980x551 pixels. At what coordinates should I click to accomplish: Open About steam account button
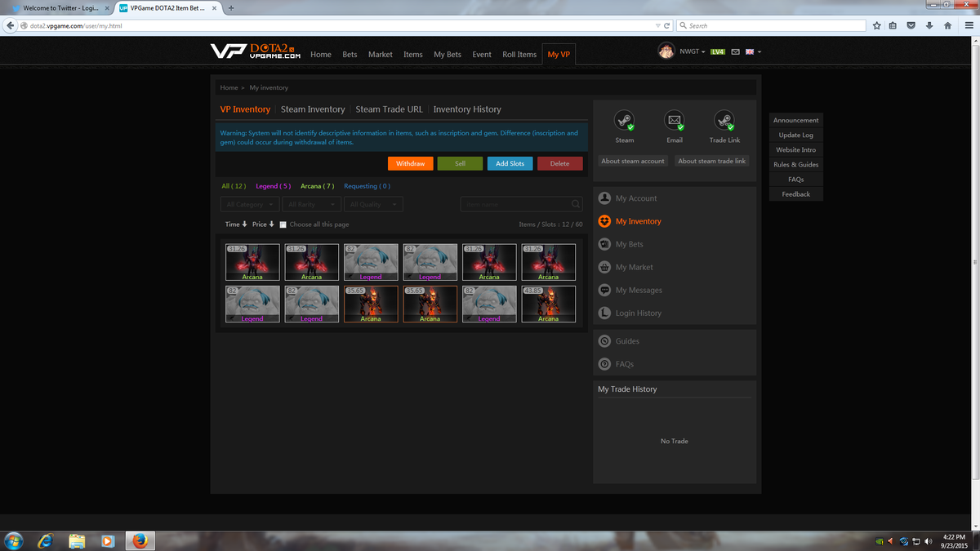(x=633, y=161)
